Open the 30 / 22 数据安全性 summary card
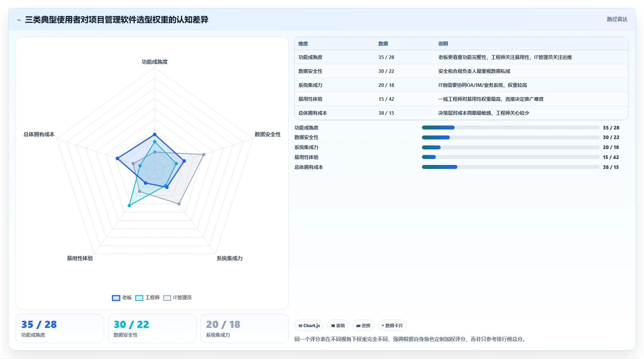The width and height of the screenshot is (644, 359). point(152,328)
